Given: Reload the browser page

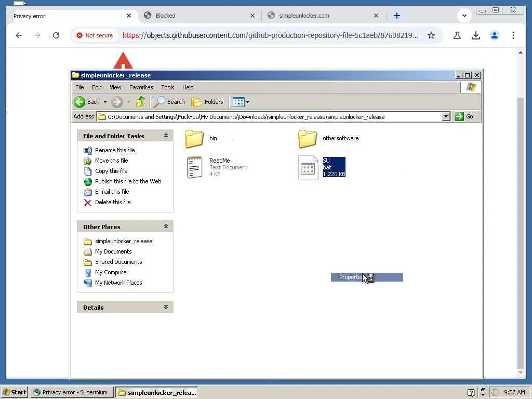Looking at the screenshot, I should pyautogui.click(x=56, y=35).
